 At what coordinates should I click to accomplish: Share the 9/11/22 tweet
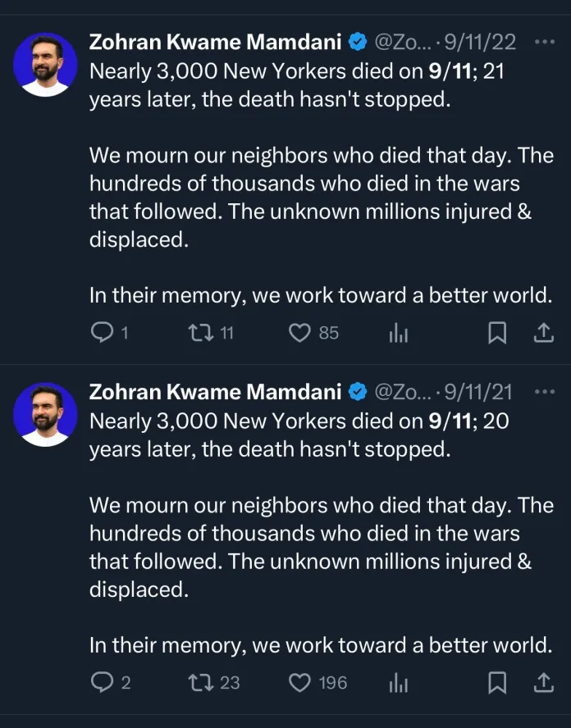coord(543,332)
